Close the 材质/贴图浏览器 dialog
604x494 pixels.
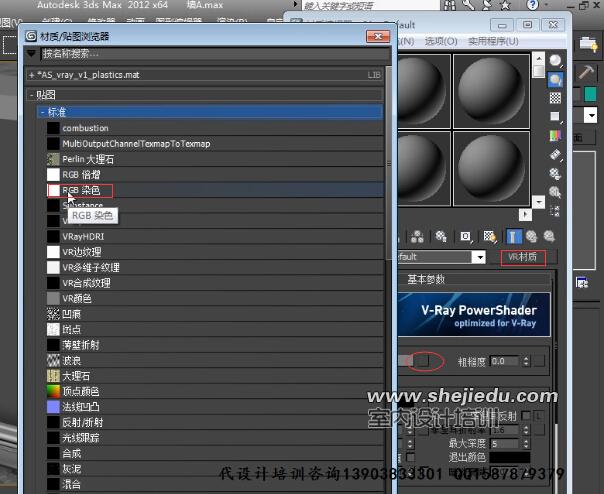(378, 36)
